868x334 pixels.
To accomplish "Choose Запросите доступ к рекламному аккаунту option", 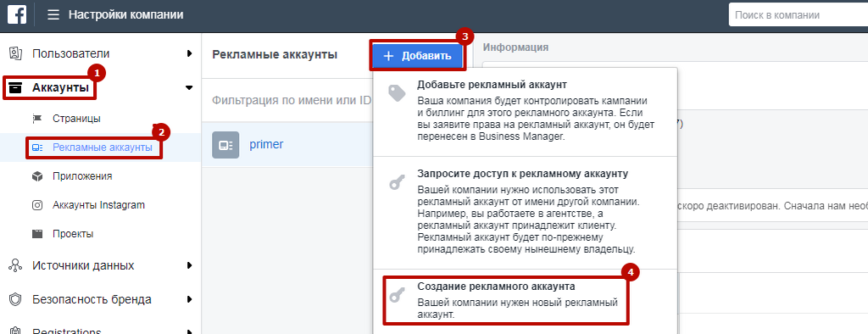I will 526,212.
